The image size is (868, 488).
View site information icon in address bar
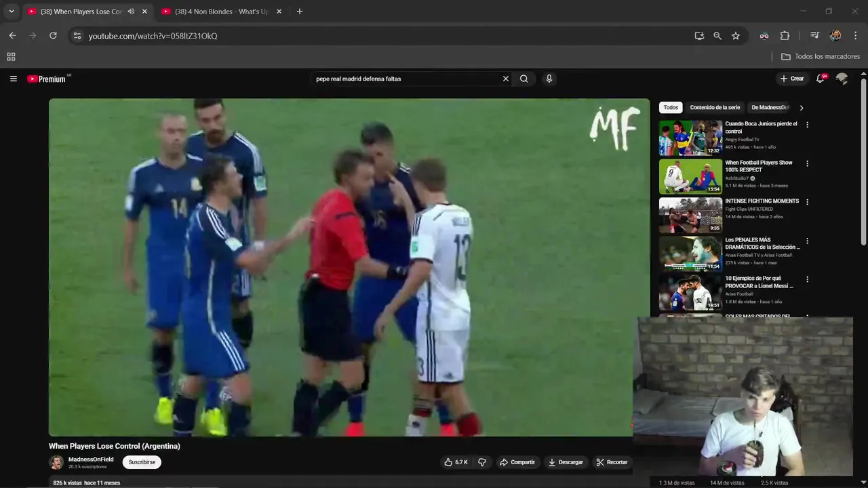(77, 36)
